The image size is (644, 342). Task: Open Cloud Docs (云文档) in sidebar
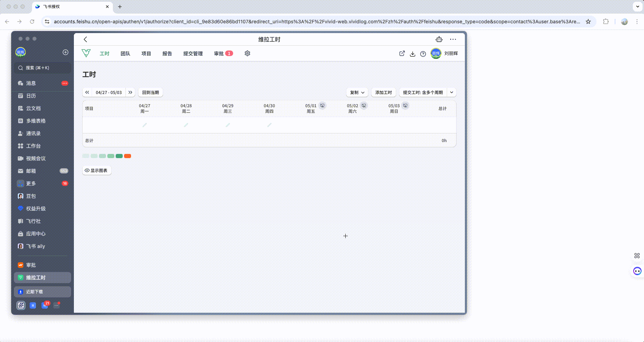(43, 108)
